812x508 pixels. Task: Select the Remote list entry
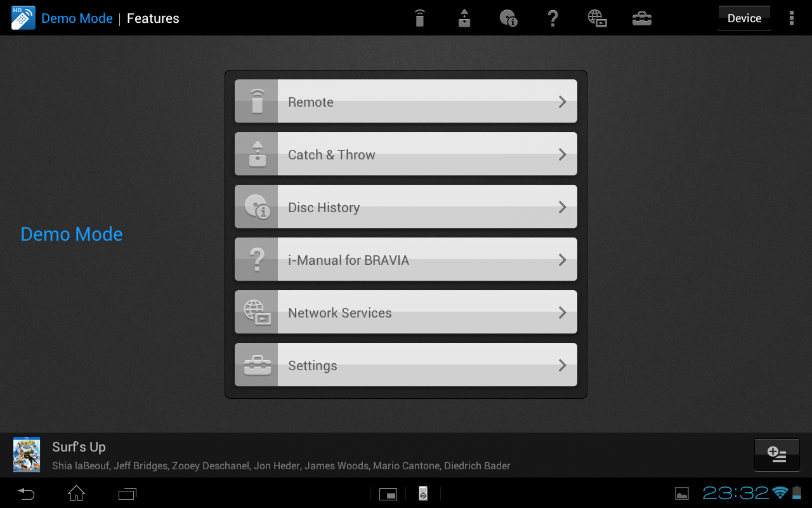(406, 102)
